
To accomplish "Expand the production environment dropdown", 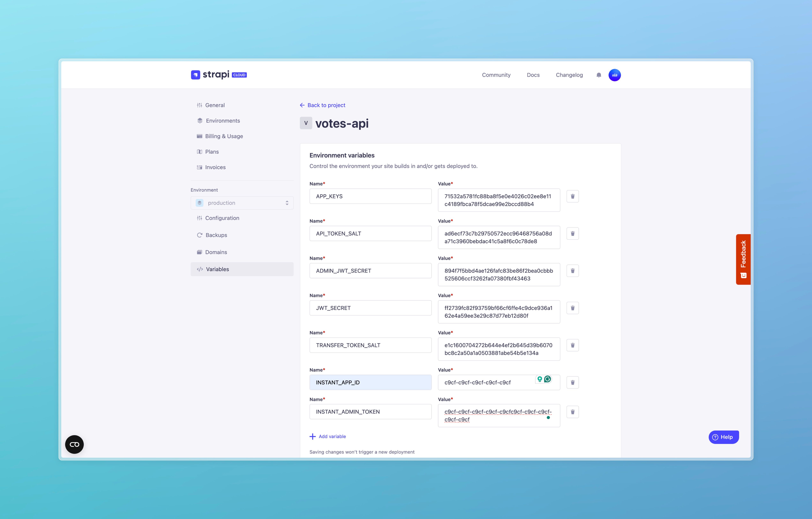I will 242,203.
